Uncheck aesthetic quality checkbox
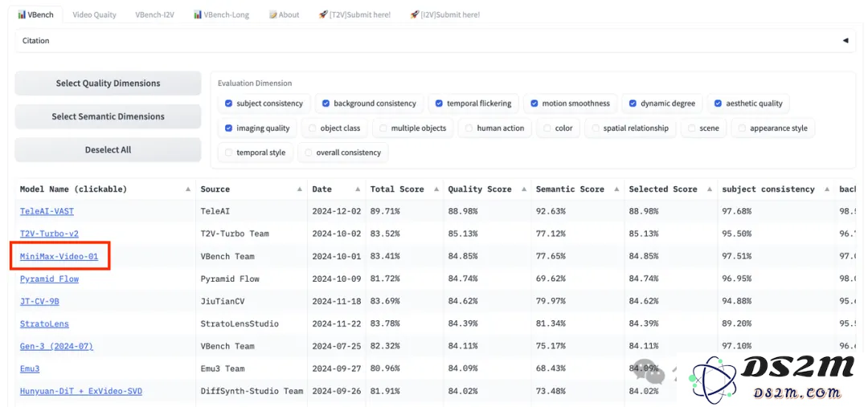 (718, 104)
